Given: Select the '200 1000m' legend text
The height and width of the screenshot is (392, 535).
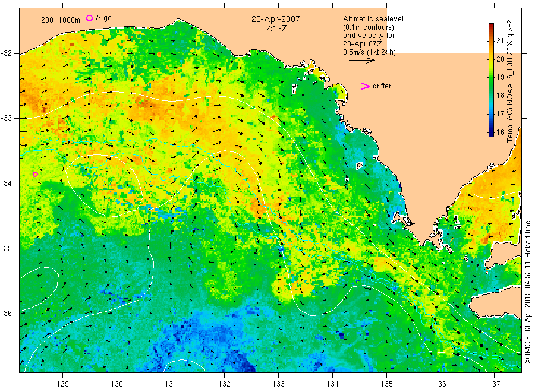Looking at the screenshot, I should click(61, 20).
